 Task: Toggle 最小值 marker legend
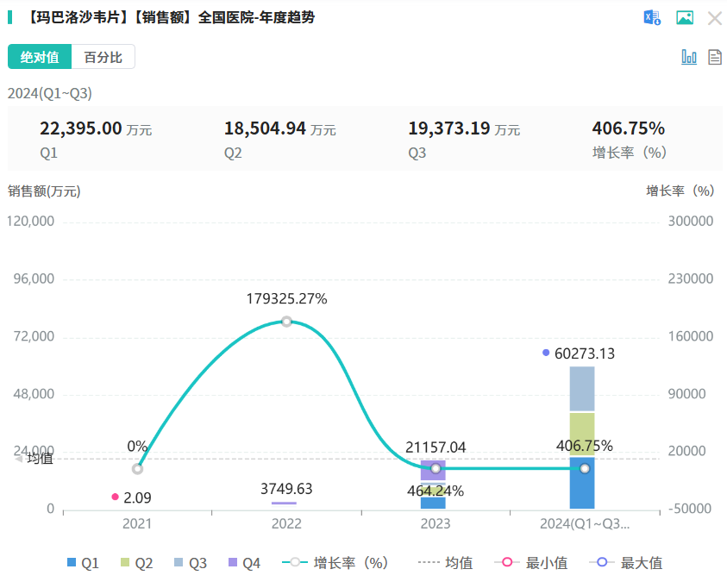[531, 563]
